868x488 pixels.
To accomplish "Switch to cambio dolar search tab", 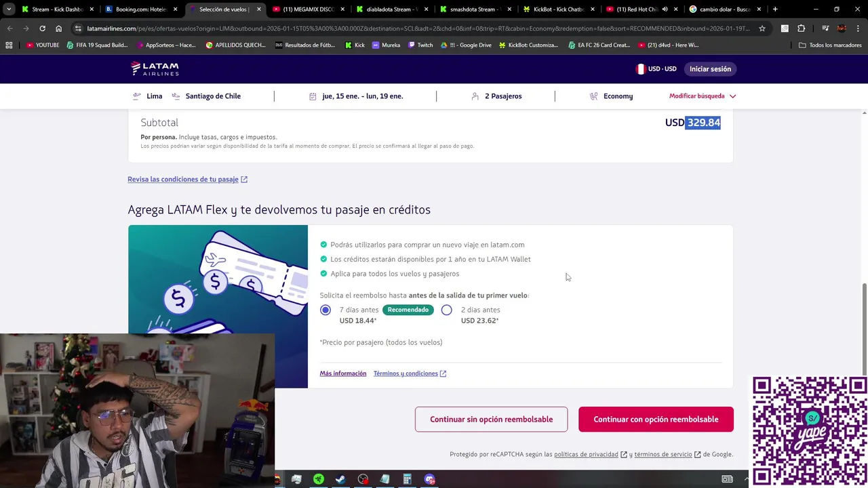I will [726, 9].
